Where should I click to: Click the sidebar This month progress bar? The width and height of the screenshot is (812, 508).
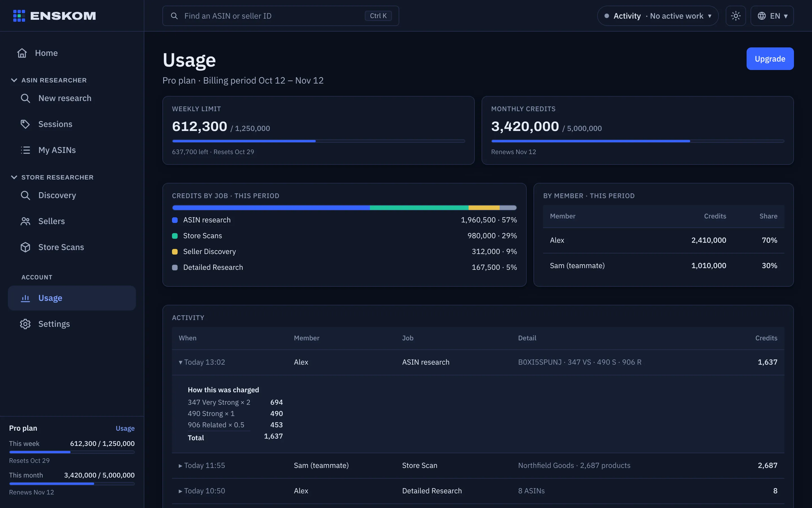coord(72,484)
